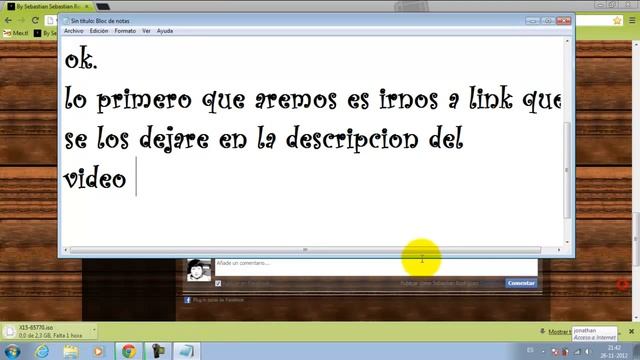Toggle the publish on Facebook checkbox

coord(218,283)
